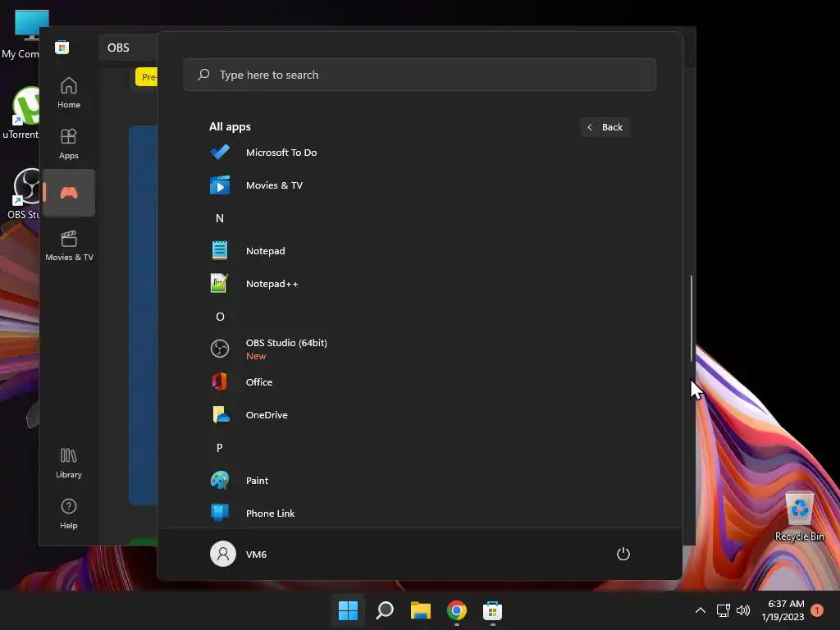Screen dimensions: 840x630
Task: Click Type here to search field
Action: click(x=420, y=75)
